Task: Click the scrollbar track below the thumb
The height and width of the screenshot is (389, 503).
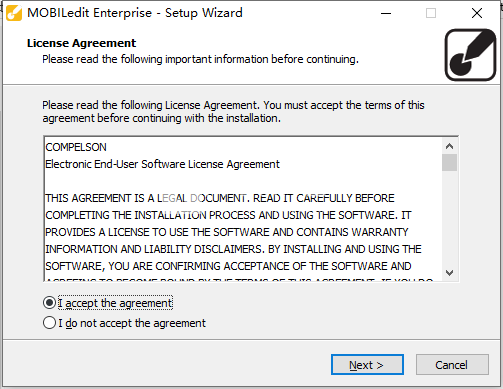Action: tap(449, 218)
